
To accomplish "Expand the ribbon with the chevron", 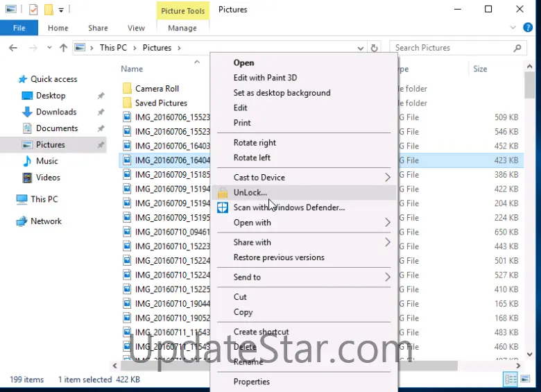I will point(513,27).
